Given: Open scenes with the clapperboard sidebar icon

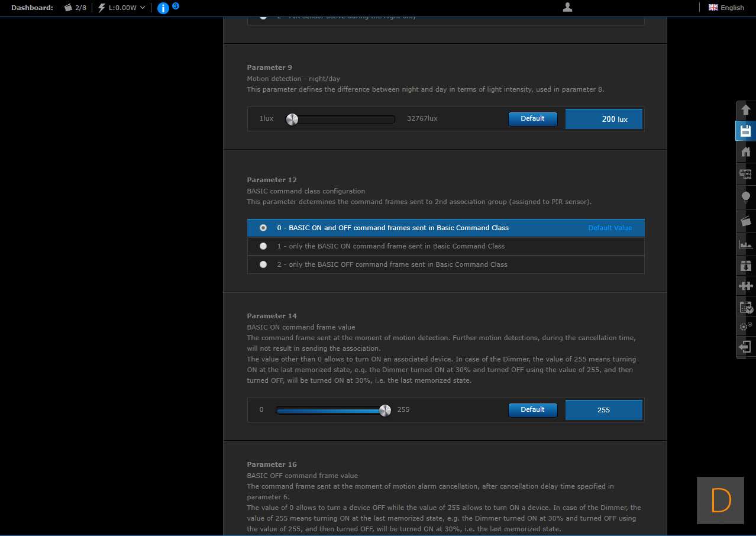Looking at the screenshot, I should (745, 221).
